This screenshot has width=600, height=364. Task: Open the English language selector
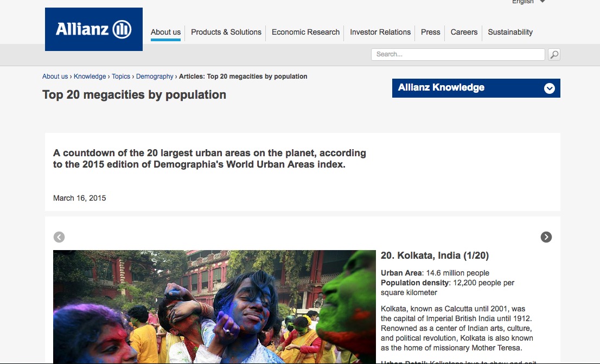[x=528, y=2]
